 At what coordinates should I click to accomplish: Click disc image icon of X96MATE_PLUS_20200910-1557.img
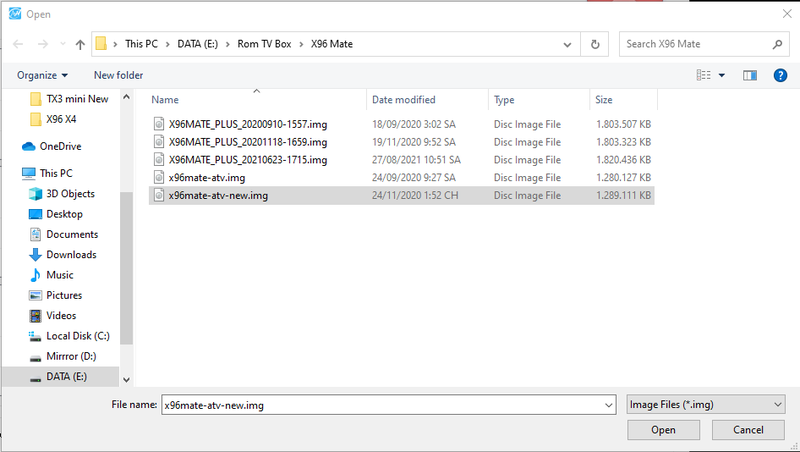click(x=159, y=124)
